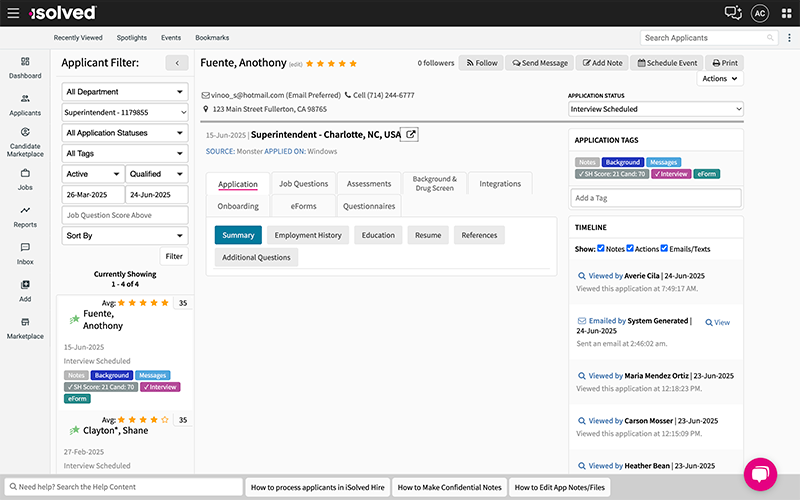Screen dimensions: 800x500
Task: Click the Send Message button
Action: coord(540,63)
